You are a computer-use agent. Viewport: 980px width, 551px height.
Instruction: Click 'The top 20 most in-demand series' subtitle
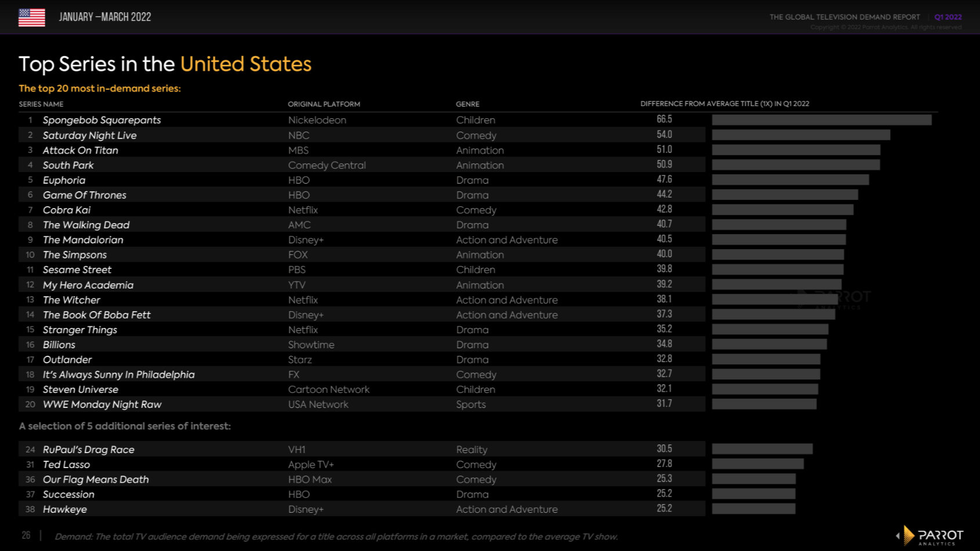(x=100, y=88)
